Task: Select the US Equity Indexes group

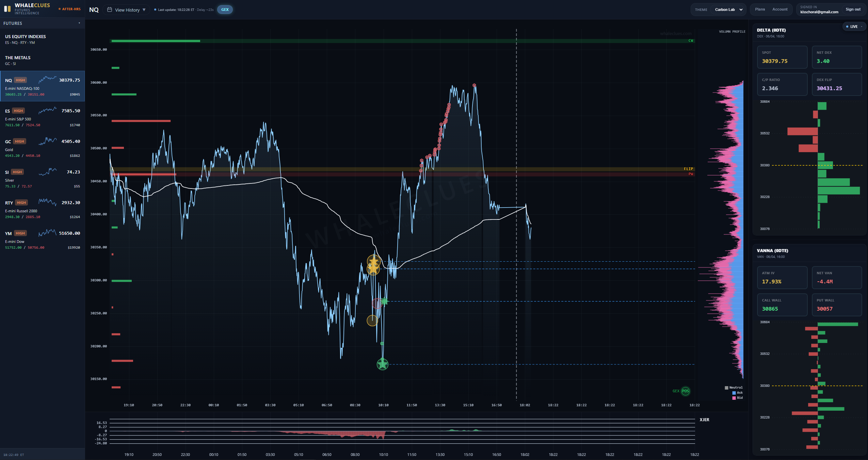Action: [x=42, y=39]
